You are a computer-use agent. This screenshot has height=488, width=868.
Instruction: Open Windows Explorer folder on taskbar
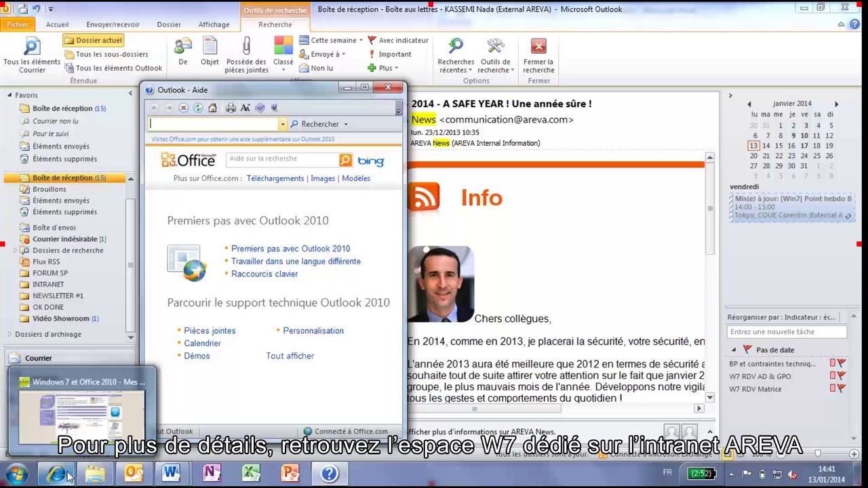[x=95, y=473]
